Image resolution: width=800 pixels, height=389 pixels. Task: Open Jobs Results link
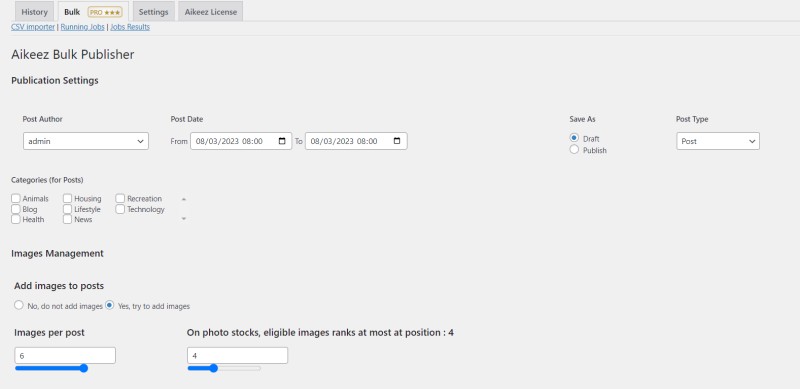tap(130, 27)
